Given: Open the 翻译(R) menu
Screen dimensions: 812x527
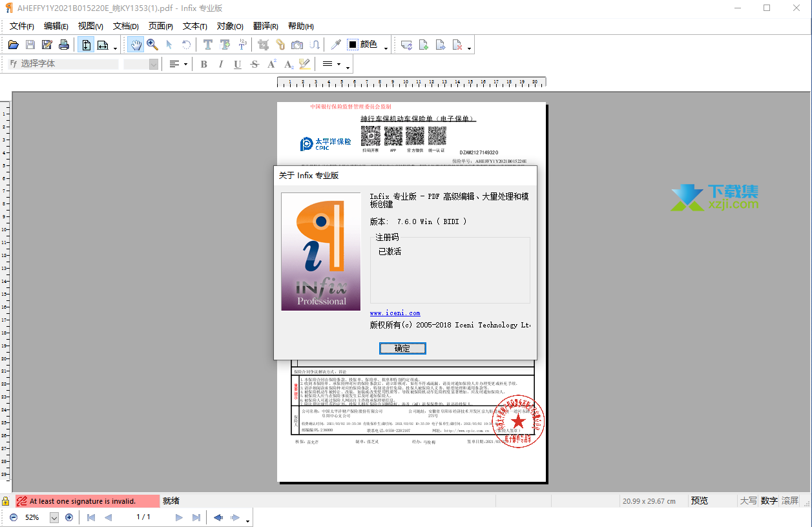Looking at the screenshot, I should 265,26.
